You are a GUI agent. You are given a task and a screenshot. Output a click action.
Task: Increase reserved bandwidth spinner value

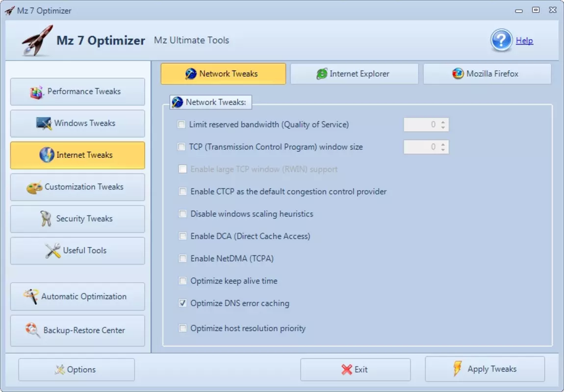click(x=443, y=122)
